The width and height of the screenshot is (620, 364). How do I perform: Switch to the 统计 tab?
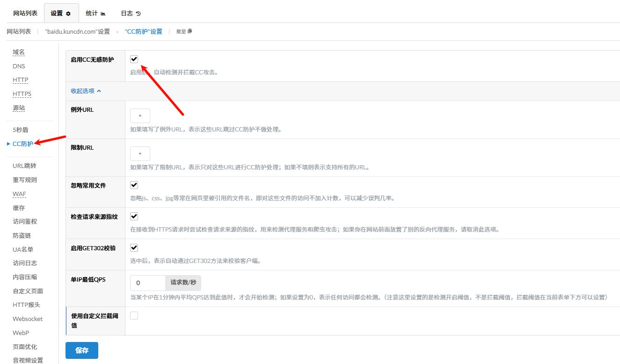(x=95, y=13)
